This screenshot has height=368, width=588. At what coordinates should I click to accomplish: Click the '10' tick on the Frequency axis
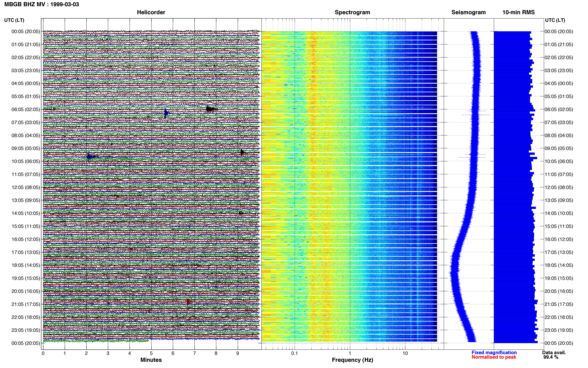point(405,353)
